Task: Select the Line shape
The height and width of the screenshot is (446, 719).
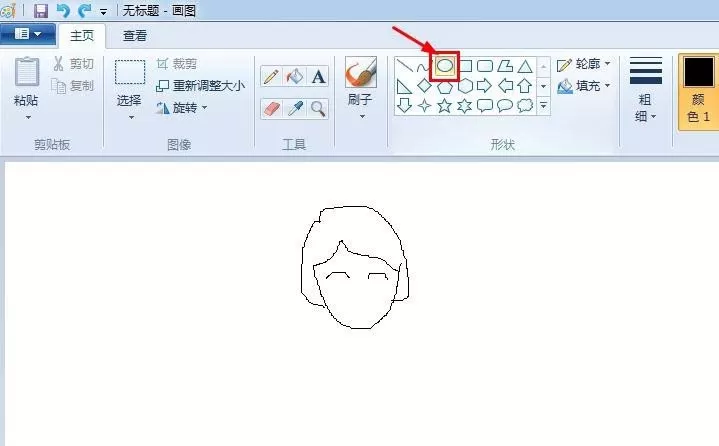Action: [x=404, y=66]
